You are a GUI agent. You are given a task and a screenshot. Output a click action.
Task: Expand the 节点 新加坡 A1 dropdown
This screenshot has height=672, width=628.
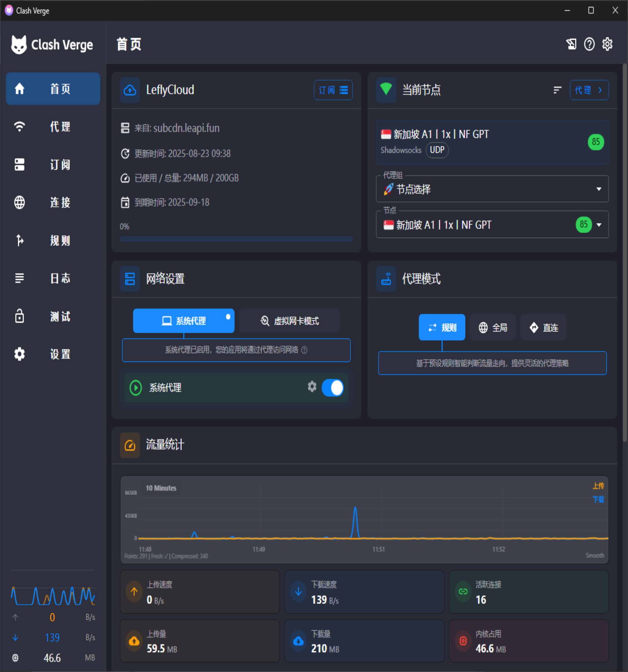click(599, 225)
